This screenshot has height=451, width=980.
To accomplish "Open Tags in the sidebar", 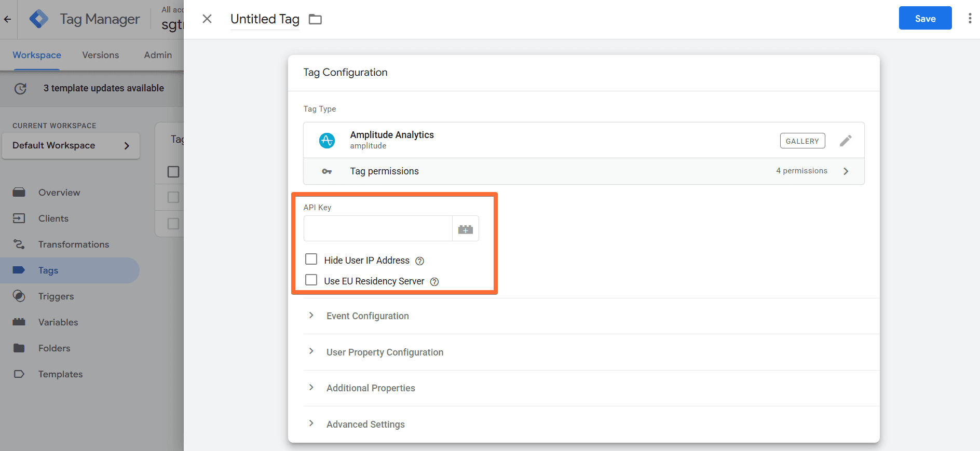I will click(70, 270).
